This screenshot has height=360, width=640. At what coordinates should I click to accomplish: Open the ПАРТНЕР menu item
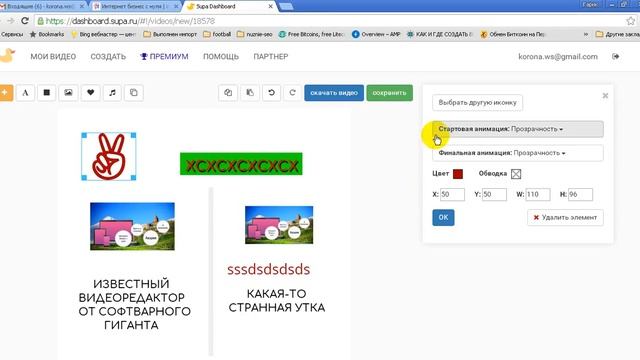[271, 56]
